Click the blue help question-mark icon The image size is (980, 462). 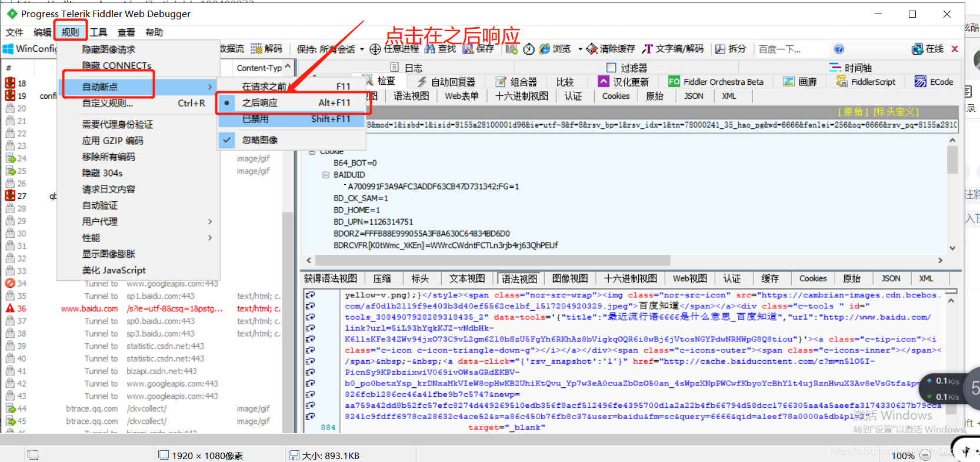[x=839, y=49]
